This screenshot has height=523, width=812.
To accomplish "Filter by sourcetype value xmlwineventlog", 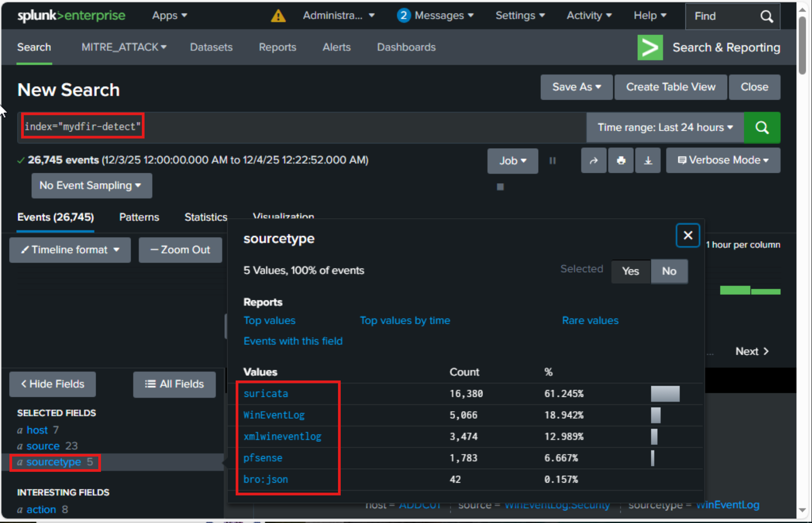I will point(282,436).
